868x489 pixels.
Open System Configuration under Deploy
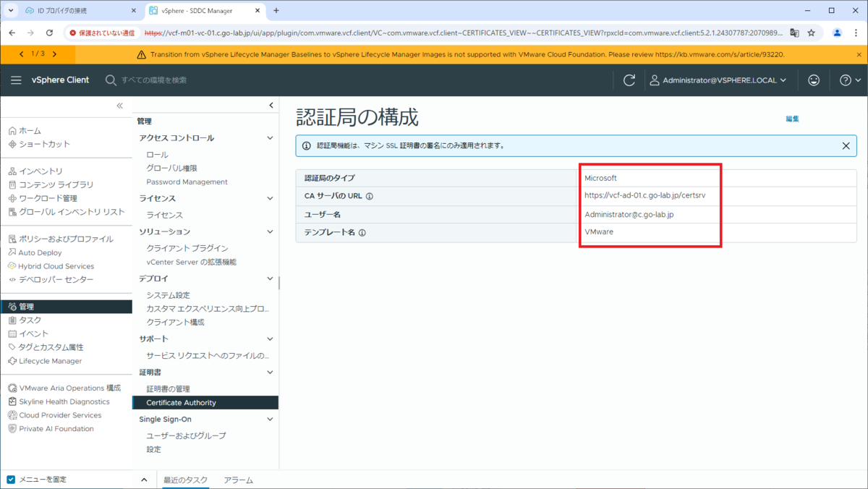(168, 295)
